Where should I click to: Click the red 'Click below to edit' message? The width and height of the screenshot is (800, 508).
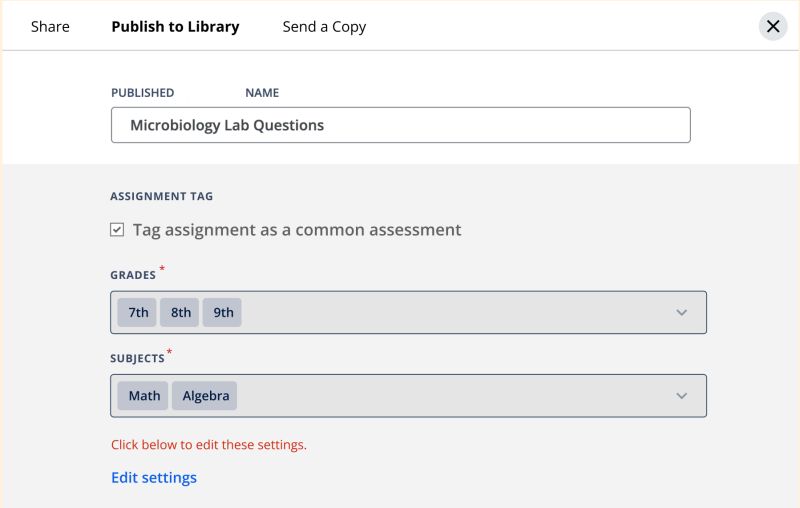click(x=209, y=445)
